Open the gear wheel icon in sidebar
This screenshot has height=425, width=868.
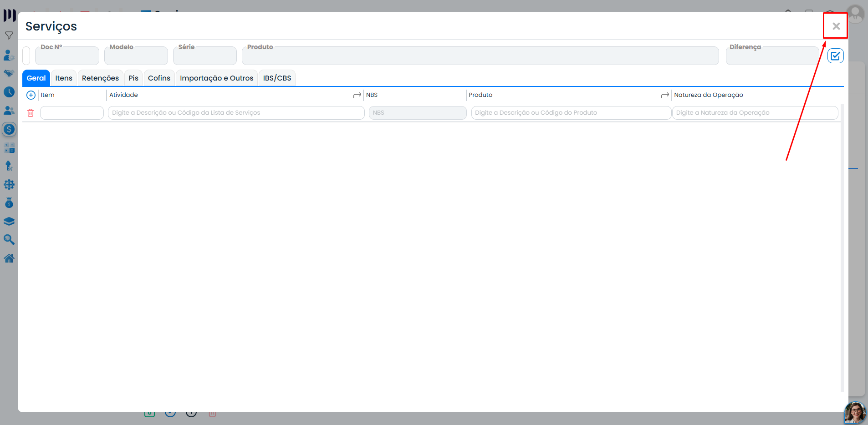click(x=9, y=185)
